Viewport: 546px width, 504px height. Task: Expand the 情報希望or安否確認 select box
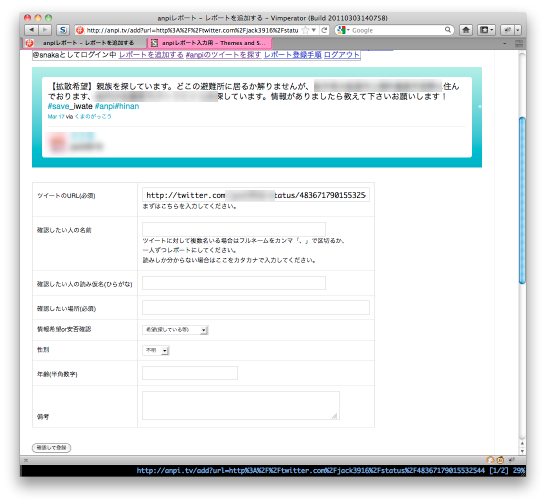[175, 330]
